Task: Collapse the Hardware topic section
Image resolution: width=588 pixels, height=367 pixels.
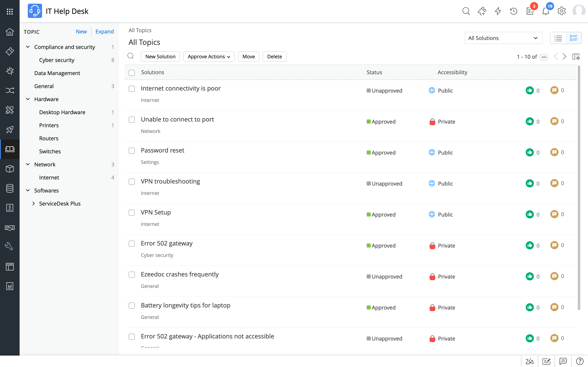Action: [28, 99]
